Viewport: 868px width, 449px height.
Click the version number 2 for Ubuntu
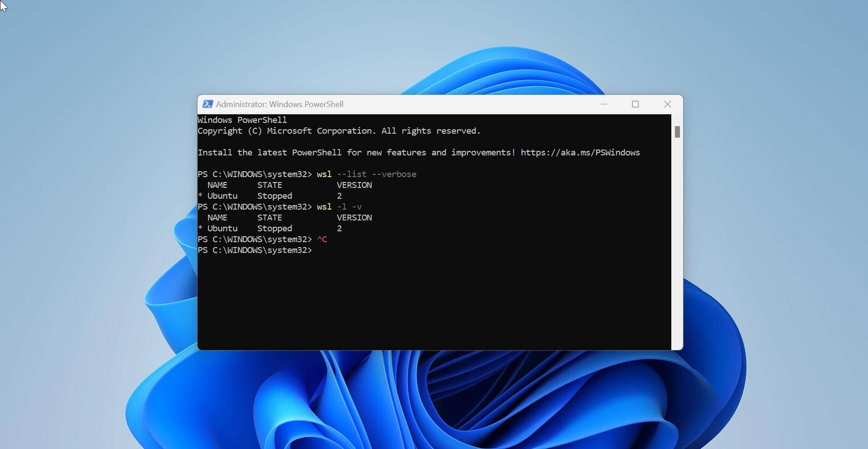[x=340, y=196]
